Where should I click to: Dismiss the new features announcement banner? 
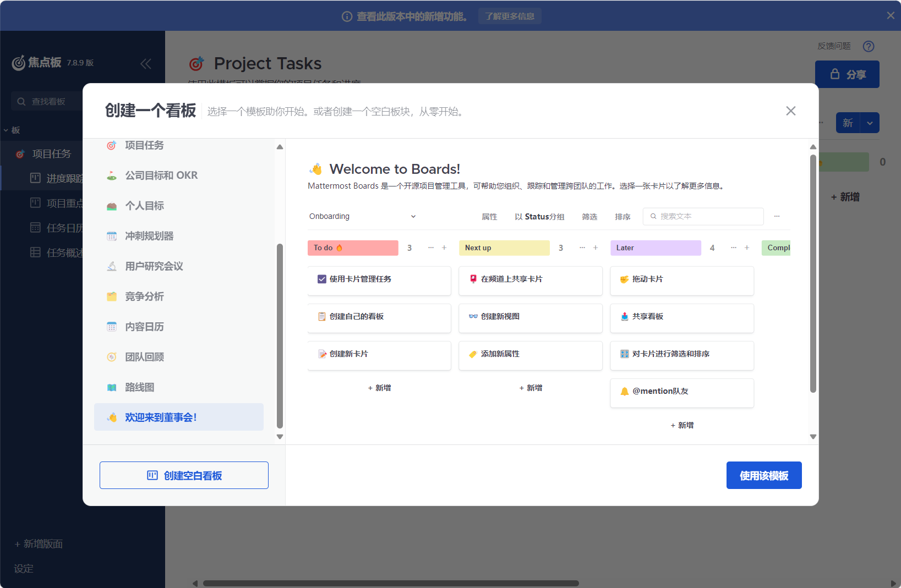(890, 15)
